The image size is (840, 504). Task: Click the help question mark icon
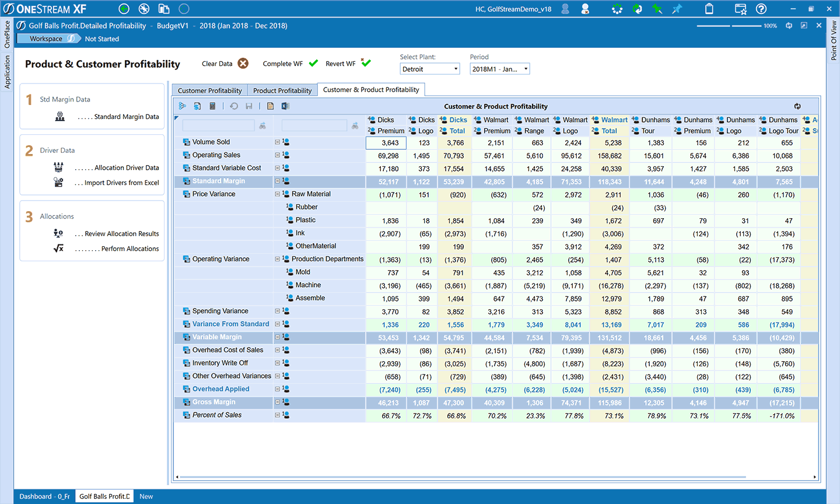[761, 9]
